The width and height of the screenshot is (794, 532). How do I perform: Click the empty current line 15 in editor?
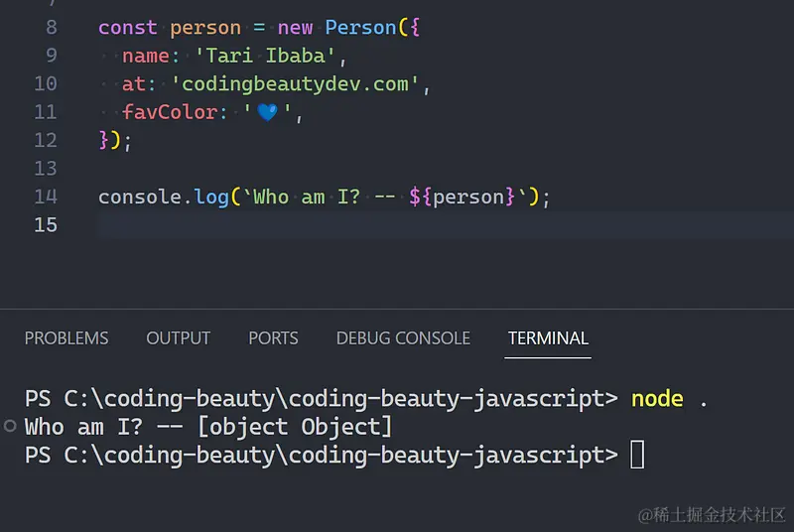point(446,224)
